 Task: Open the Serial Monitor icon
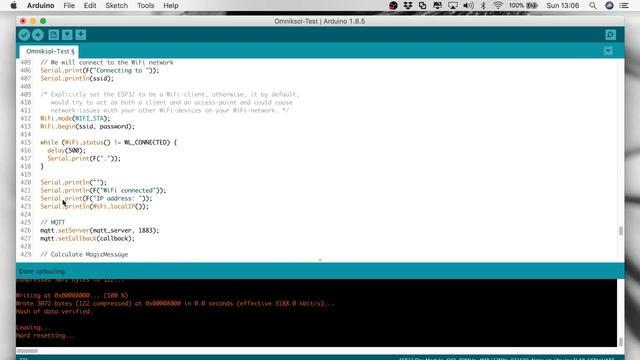pos(611,35)
